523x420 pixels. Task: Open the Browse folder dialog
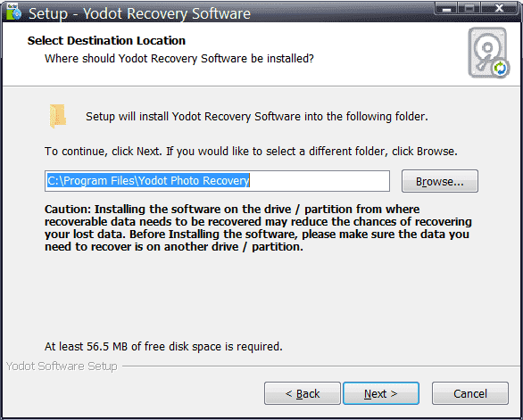tap(440, 181)
